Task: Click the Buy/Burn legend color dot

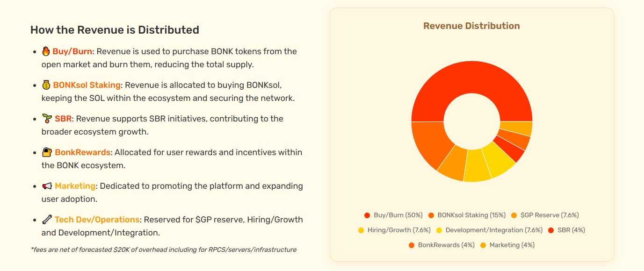Action: 367,215
